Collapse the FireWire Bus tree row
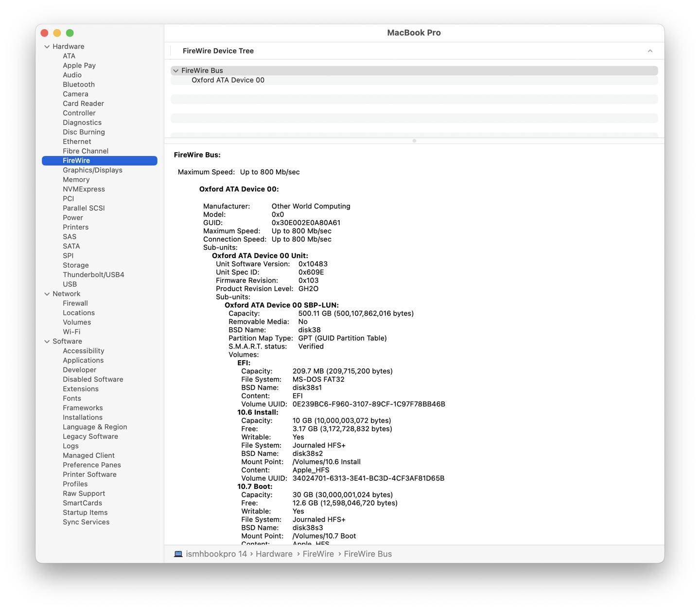The width and height of the screenshot is (700, 610). click(176, 71)
